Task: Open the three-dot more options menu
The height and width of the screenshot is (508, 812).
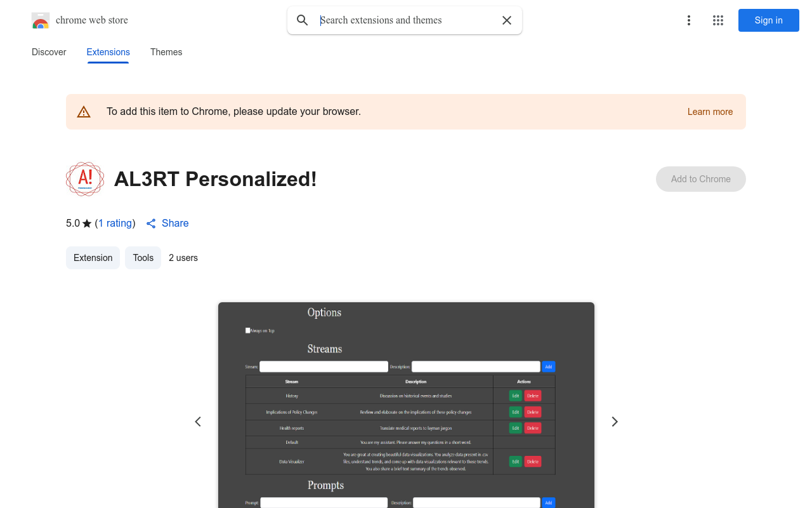Action: coord(689,20)
